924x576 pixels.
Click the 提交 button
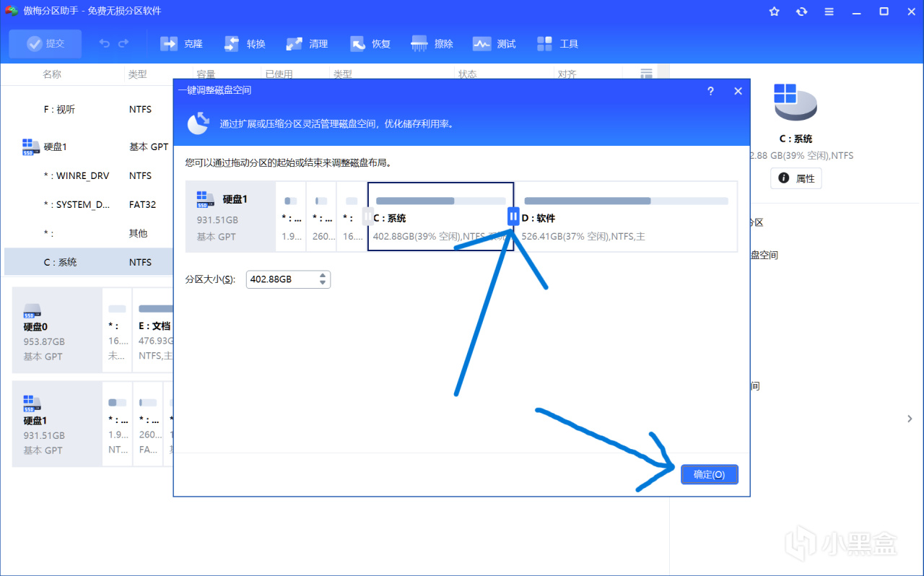[x=45, y=44]
